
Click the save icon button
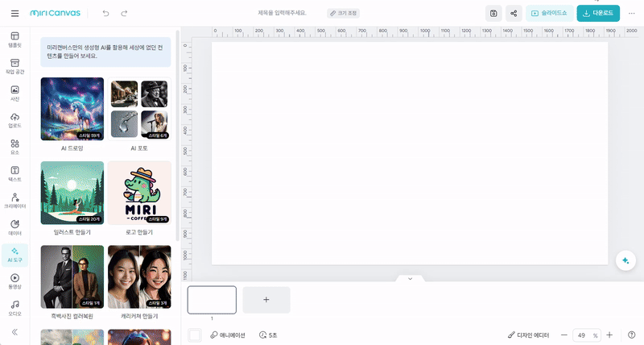[x=493, y=13]
